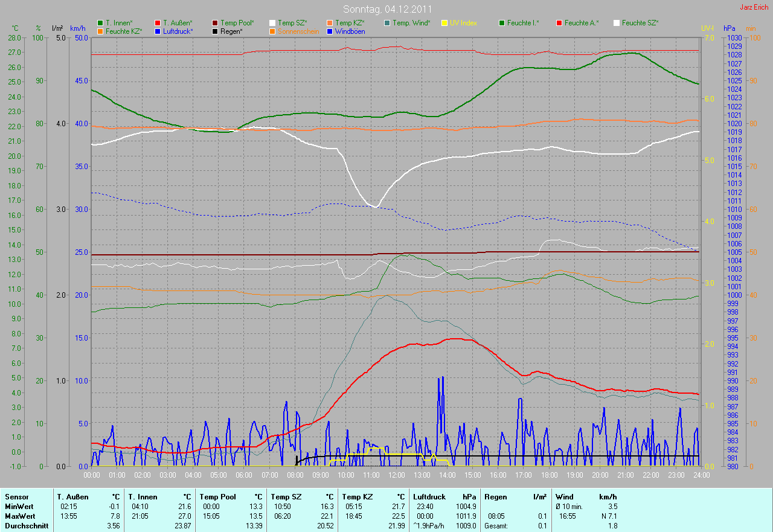Click the Jarz Erich text in top corner
Viewport: 773px width, 532px height.
(x=754, y=7)
